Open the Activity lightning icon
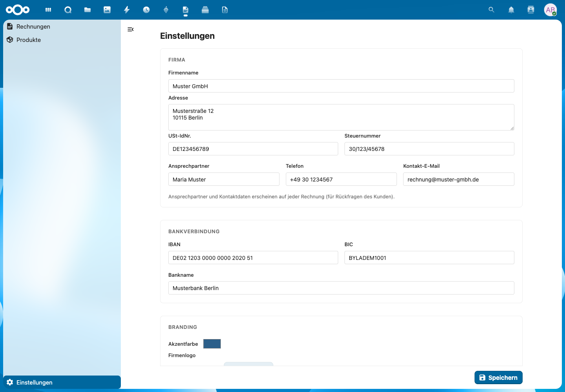The image size is (565, 392). (127, 10)
